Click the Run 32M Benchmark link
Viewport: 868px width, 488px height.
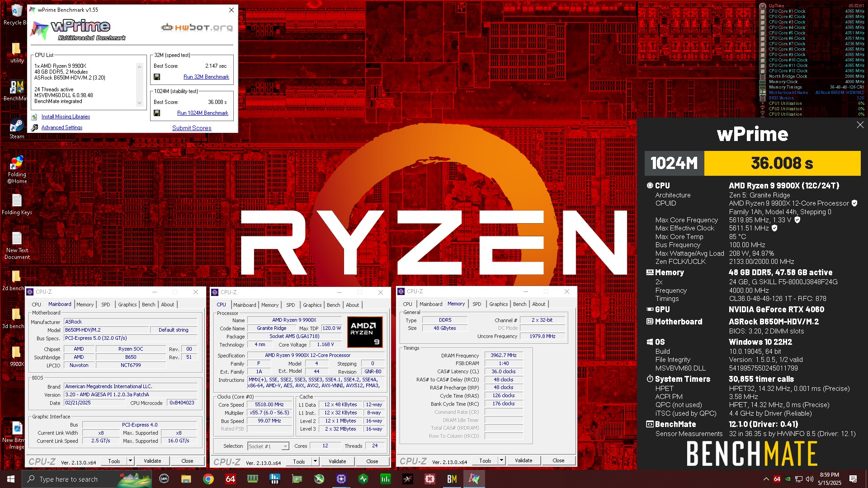pyautogui.click(x=206, y=77)
